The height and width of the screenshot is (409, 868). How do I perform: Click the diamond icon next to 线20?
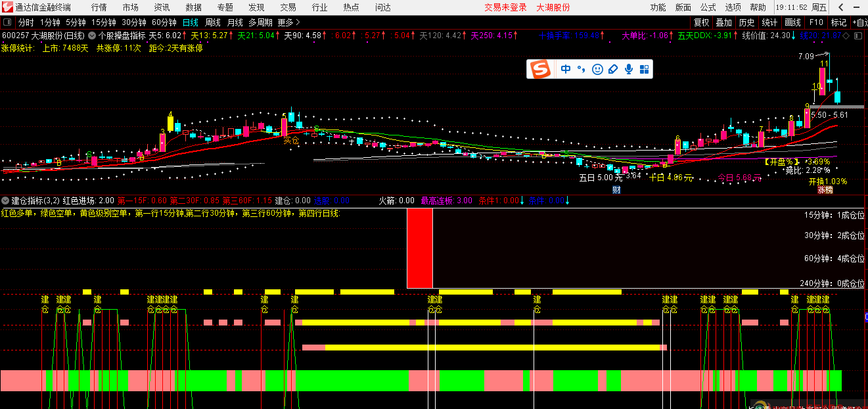point(845,36)
